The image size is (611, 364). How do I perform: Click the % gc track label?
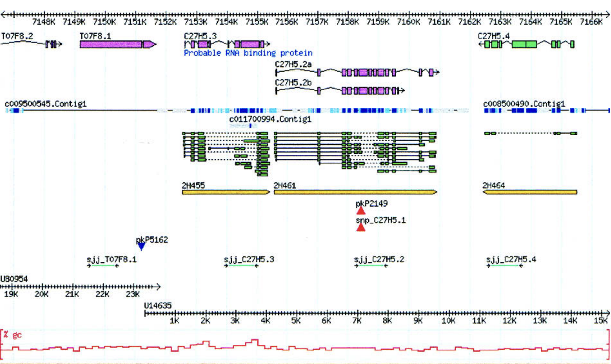(13, 335)
